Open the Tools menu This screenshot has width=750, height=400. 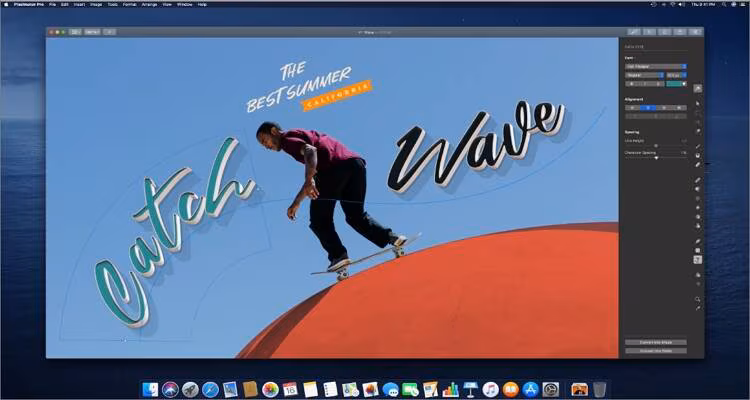pyautogui.click(x=112, y=4)
